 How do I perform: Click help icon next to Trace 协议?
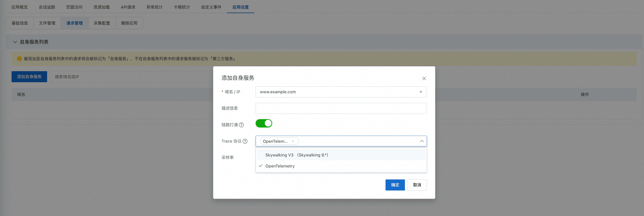pyautogui.click(x=245, y=141)
